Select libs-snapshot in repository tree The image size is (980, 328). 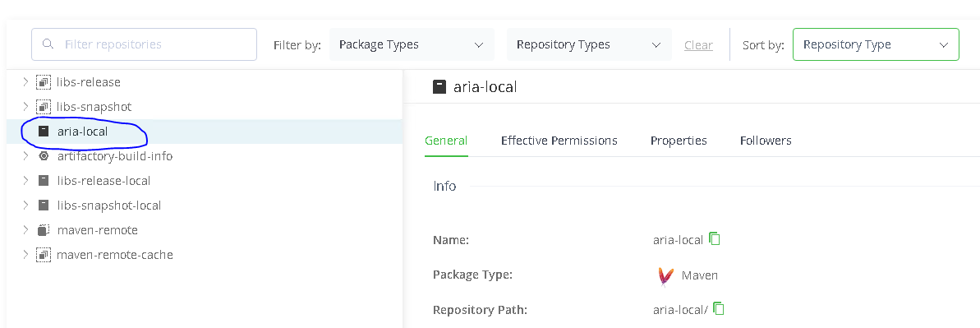[94, 106]
